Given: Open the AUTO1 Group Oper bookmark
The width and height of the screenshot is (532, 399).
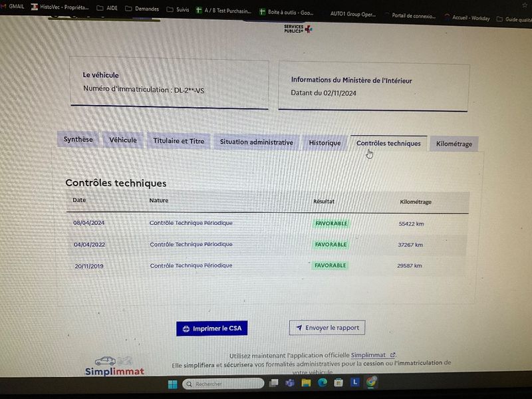Looking at the screenshot, I should click(353, 14).
